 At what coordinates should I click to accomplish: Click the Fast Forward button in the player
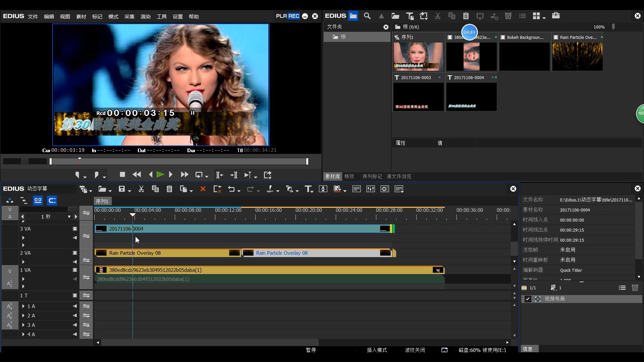point(184,175)
